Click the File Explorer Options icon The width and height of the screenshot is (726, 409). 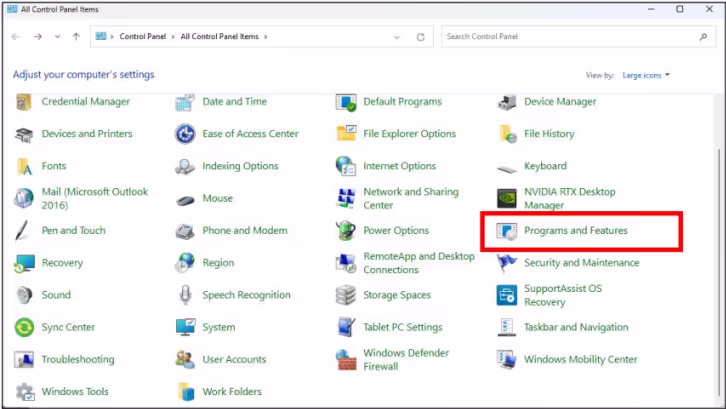[x=346, y=134]
